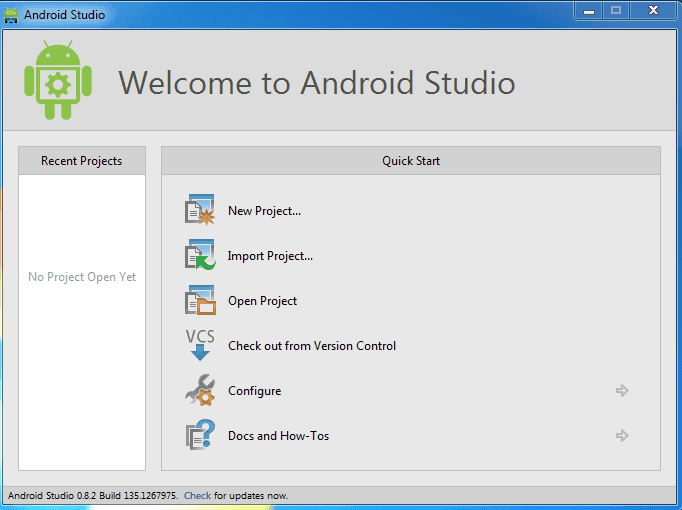This screenshot has width=682, height=510.
Task: Click the Configure wrench and gear icon
Action: point(200,390)
